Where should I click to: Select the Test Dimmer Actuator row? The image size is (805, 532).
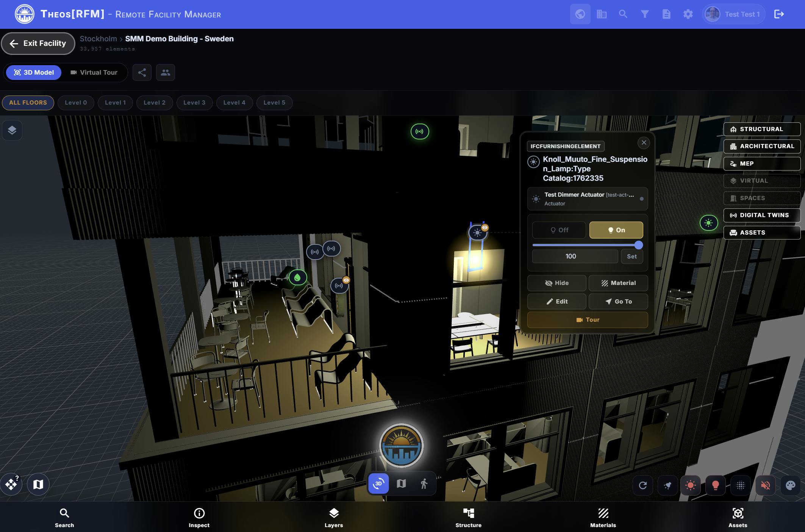(588, 199)
